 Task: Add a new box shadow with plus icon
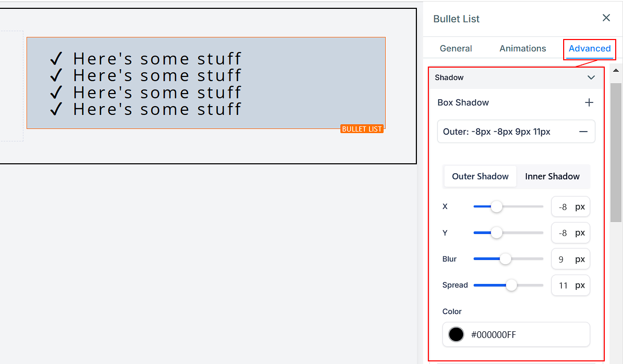coord(589,103)
